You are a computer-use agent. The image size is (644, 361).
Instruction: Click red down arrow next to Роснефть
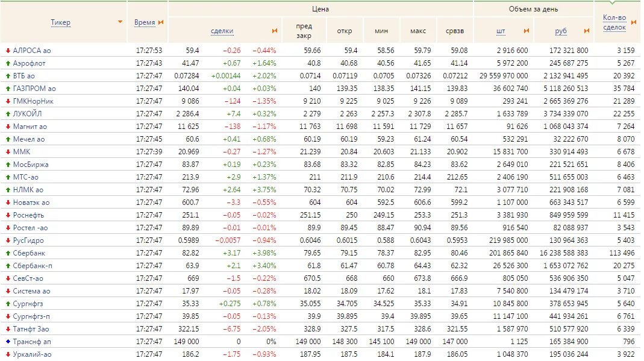click(x=8, y=215)
